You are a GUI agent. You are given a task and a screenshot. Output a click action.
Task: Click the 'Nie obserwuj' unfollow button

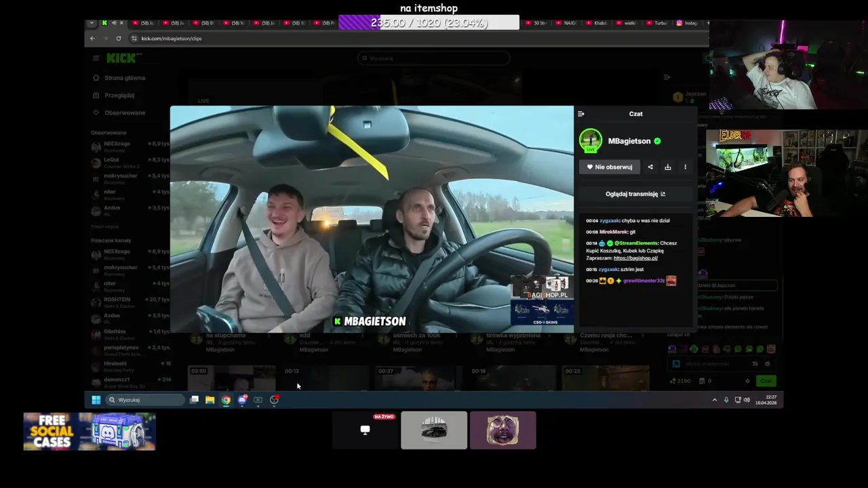point(610,167)
